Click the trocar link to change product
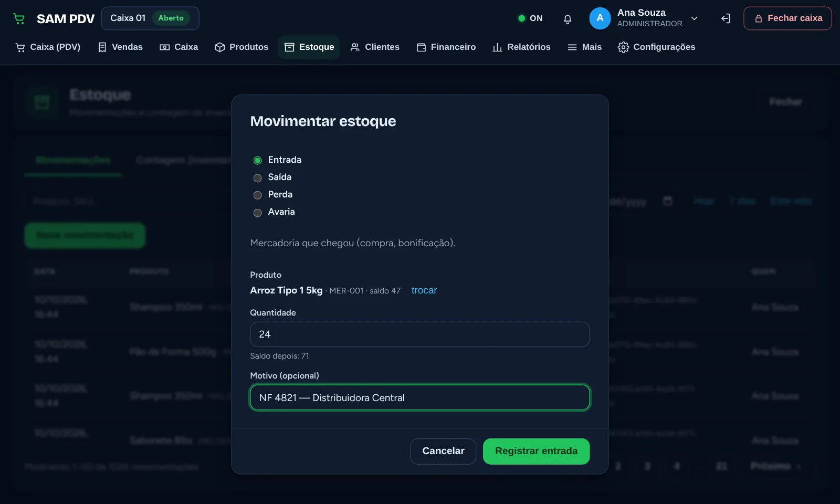Screen dimensions: 840x504 424,290
